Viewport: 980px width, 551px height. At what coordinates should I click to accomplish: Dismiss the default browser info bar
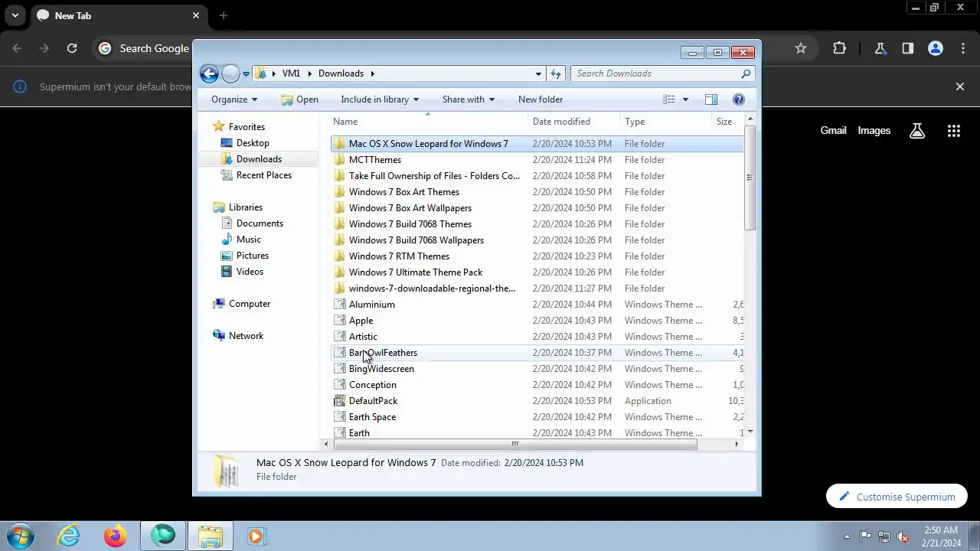960,86
